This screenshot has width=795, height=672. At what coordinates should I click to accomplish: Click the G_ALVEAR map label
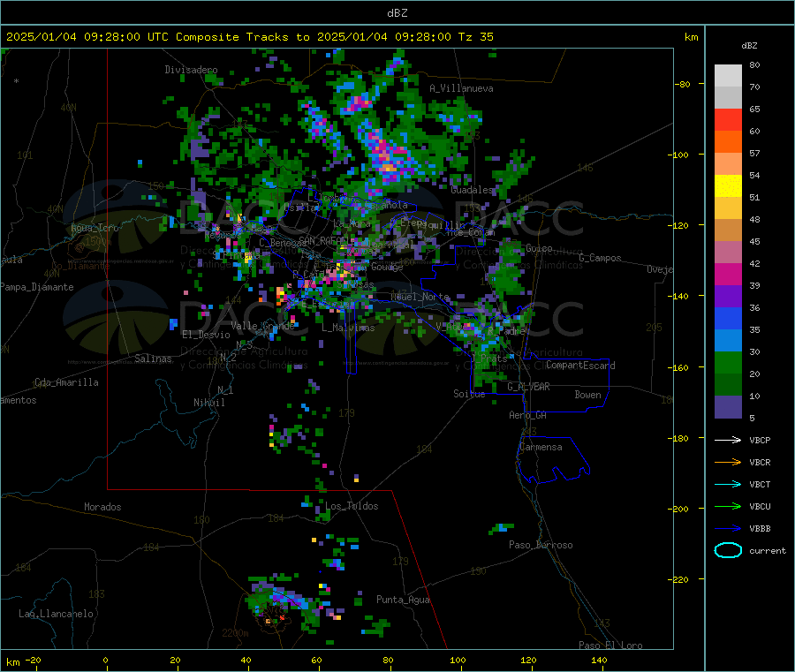pos(528,387)
